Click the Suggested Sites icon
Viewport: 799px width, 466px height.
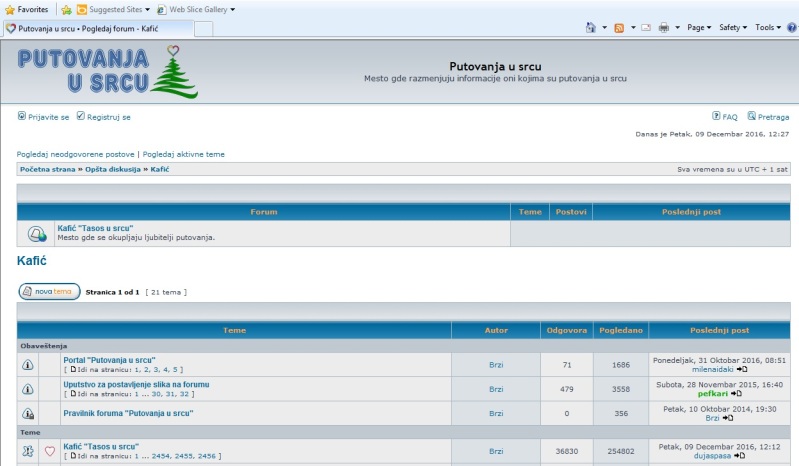tap(82, 10)
